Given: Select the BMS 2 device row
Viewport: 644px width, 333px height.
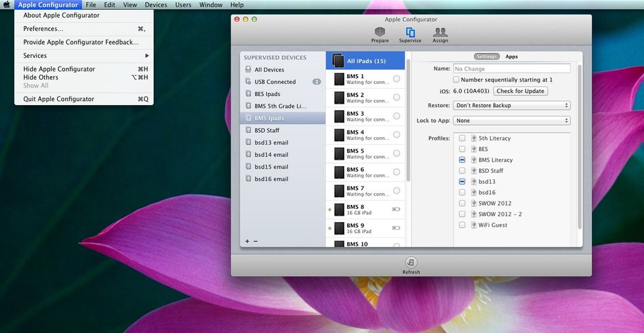Looking at the screenshot, I should (365, 98).
